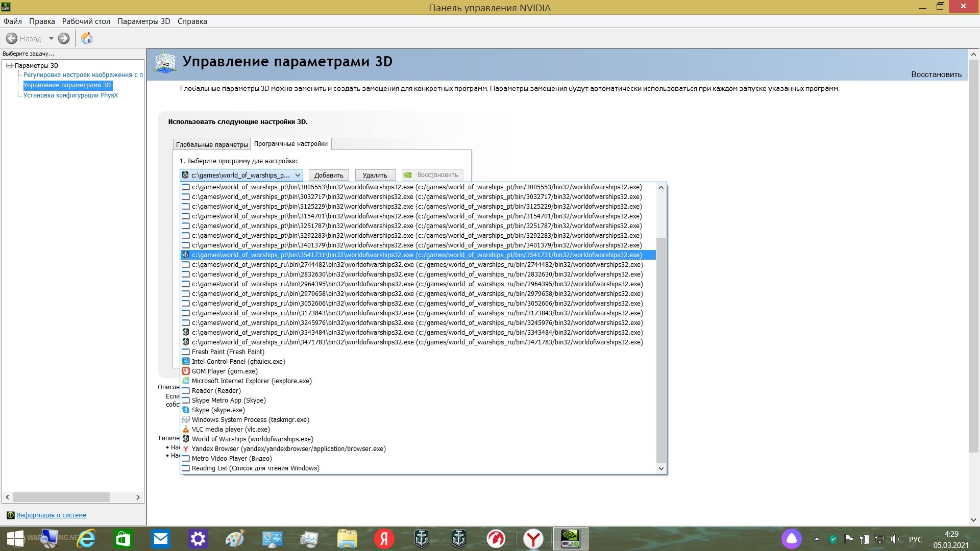The width and height of the screenshot is (980, 551).
Task: Open PC settings gear on the taskbar
Action: [198, 539]
